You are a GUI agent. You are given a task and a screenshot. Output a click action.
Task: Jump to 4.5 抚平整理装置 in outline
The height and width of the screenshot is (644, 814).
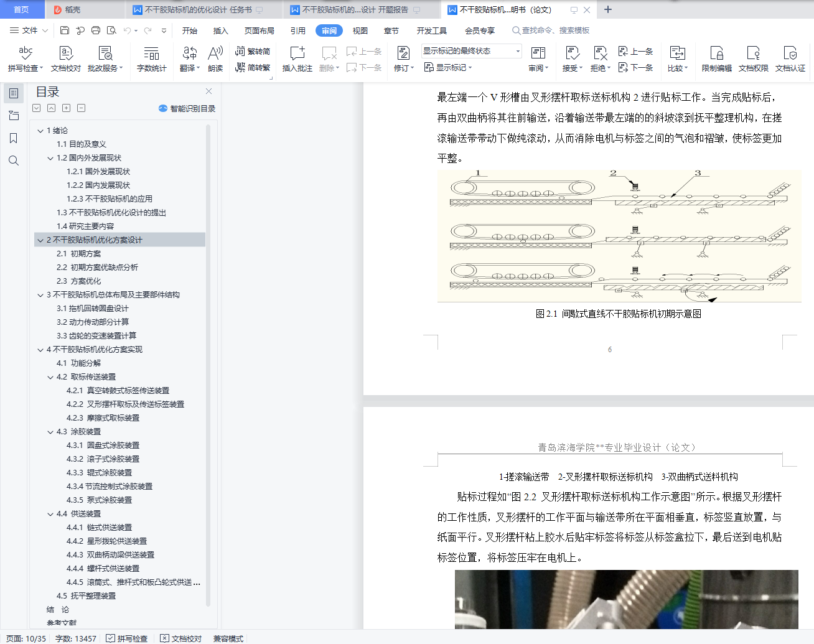[x=86, y=596]
